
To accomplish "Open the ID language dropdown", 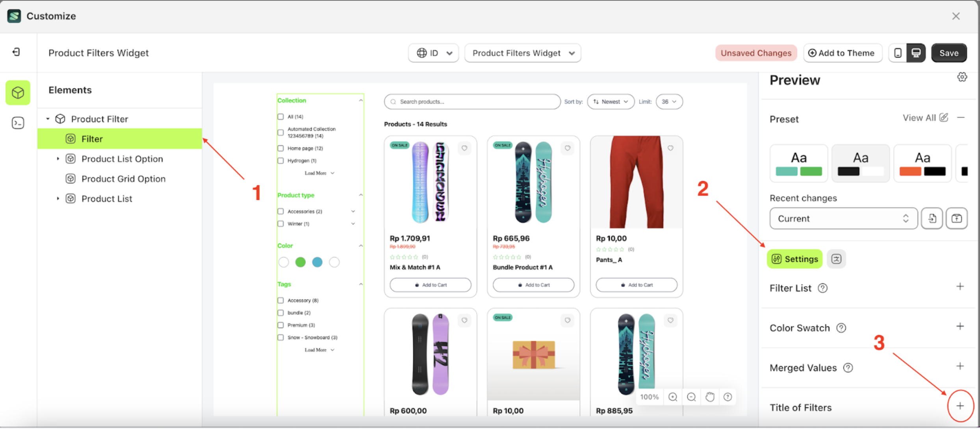I will coord(433,53).
